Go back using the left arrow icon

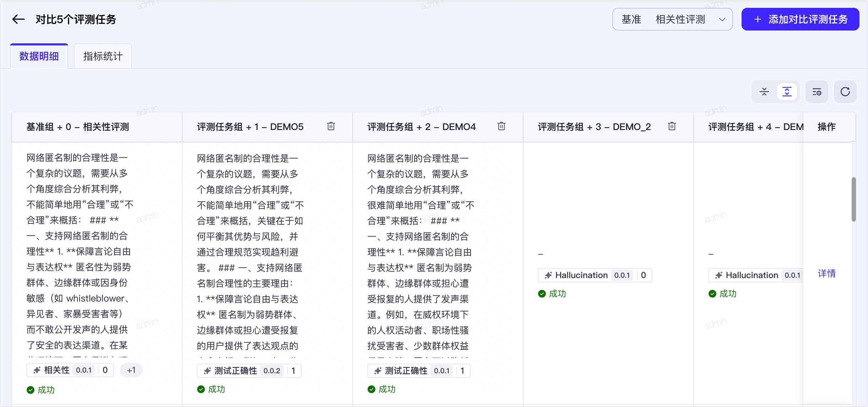[x=18, y=19]
